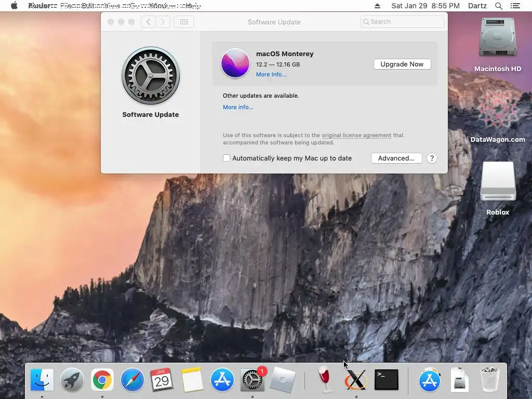532x399 pixels.
Task: Open Terminal from the Dock
Action: pyautogui.click(x=387, y=380)
